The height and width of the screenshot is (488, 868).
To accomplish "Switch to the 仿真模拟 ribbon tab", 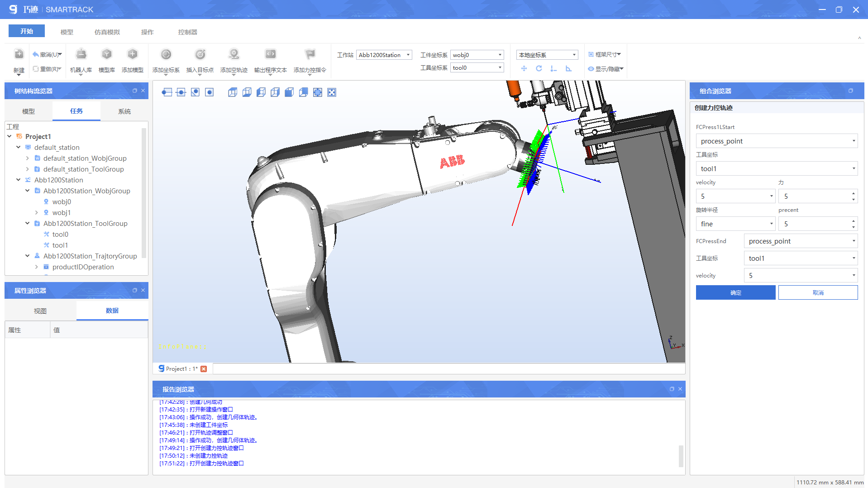I will point(107,32).
